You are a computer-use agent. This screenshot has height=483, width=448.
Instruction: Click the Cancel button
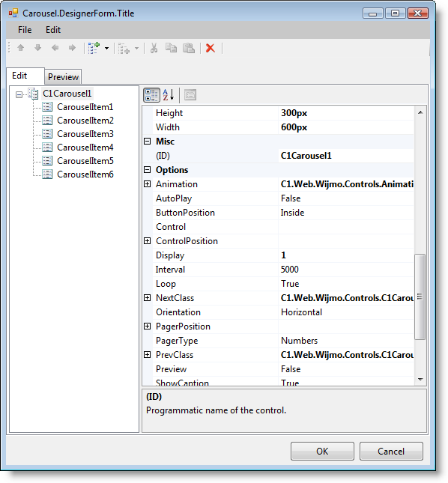pyautogui.click(x=391, y=452)
